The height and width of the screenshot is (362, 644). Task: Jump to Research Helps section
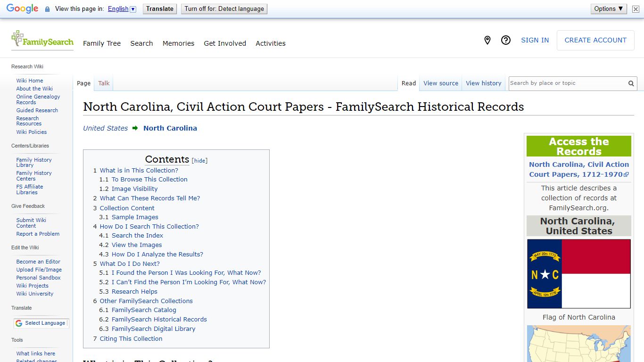coord(134,292)
